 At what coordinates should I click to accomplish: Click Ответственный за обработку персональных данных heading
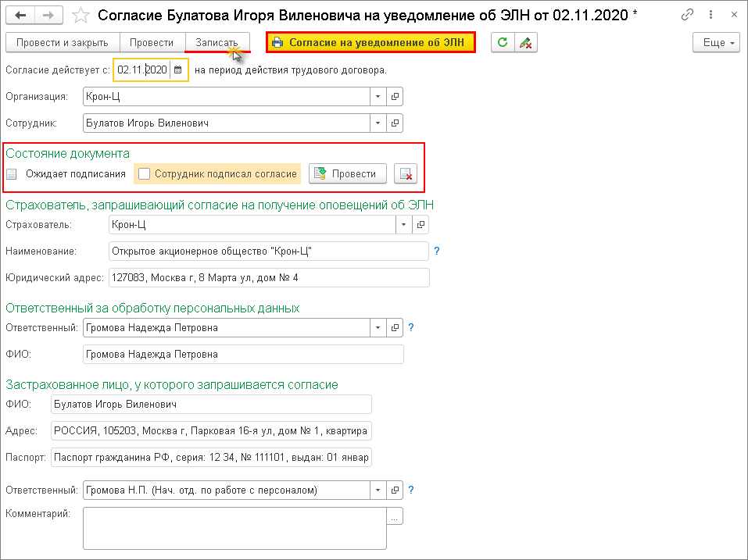[x=152, y=309]
